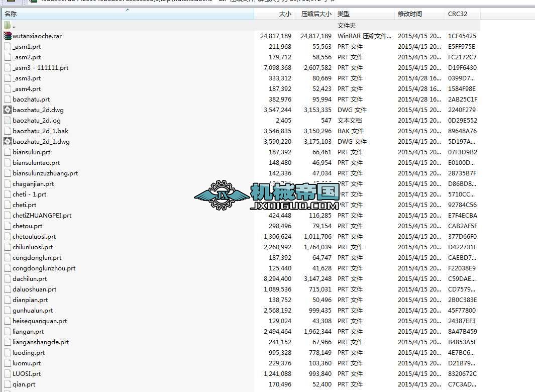Select the file name LUOSI.prt
The height and width of the screenshot is (392, 535).
(27, 374)
